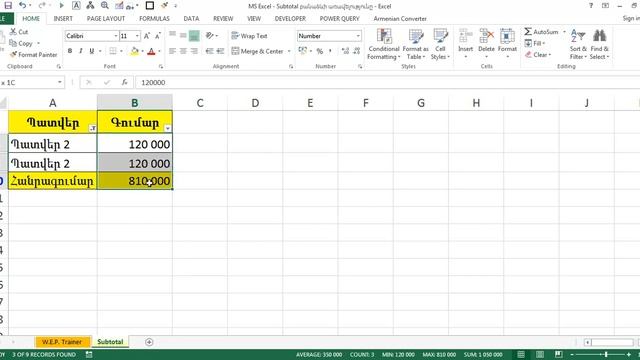The width and height of the screenshot is (640, 360).
Task: Click the Name Box dropdown arrow
Action: pos(60,82)
